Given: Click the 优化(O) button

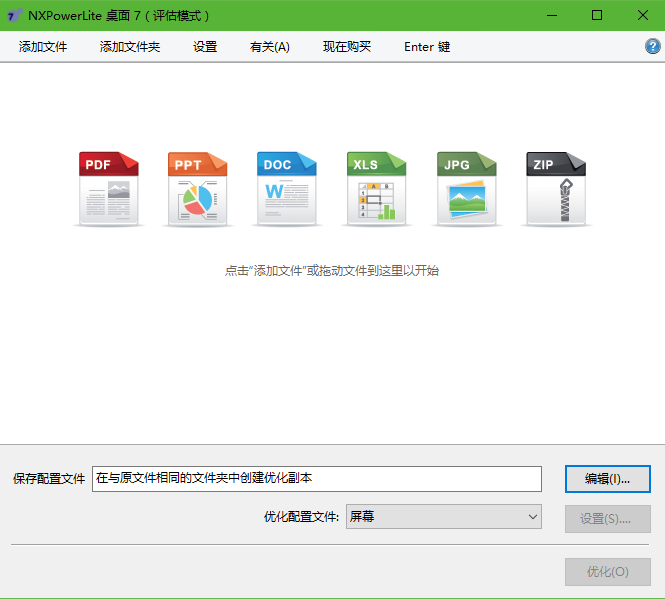Looking at the screenshot, I should 608,572.
